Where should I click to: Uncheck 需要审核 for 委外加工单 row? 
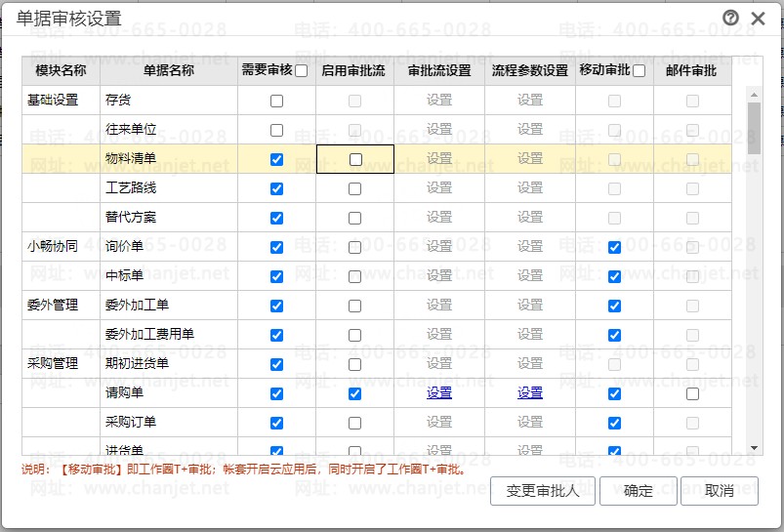coord(276,306)
